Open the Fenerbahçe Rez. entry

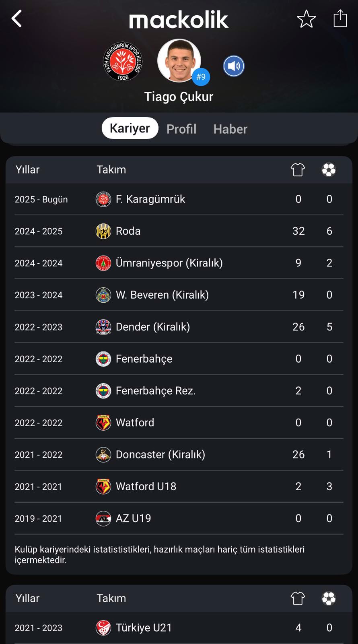[x=156, y=391]
